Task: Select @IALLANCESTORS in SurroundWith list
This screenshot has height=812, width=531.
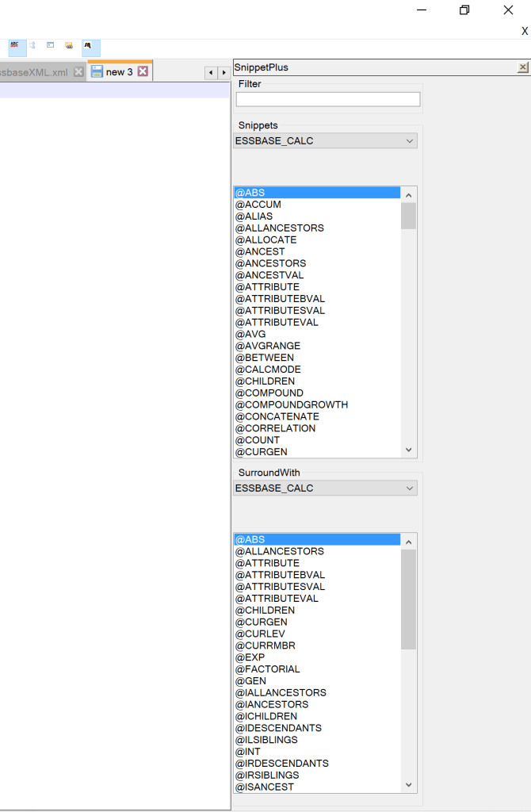Action: click(x=317, y=693)
